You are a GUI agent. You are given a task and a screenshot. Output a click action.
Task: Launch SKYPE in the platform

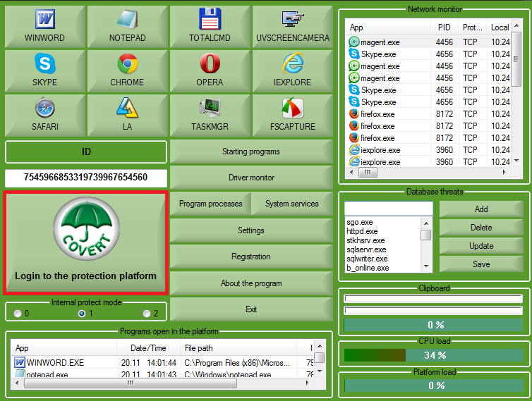tap(44, 70)
